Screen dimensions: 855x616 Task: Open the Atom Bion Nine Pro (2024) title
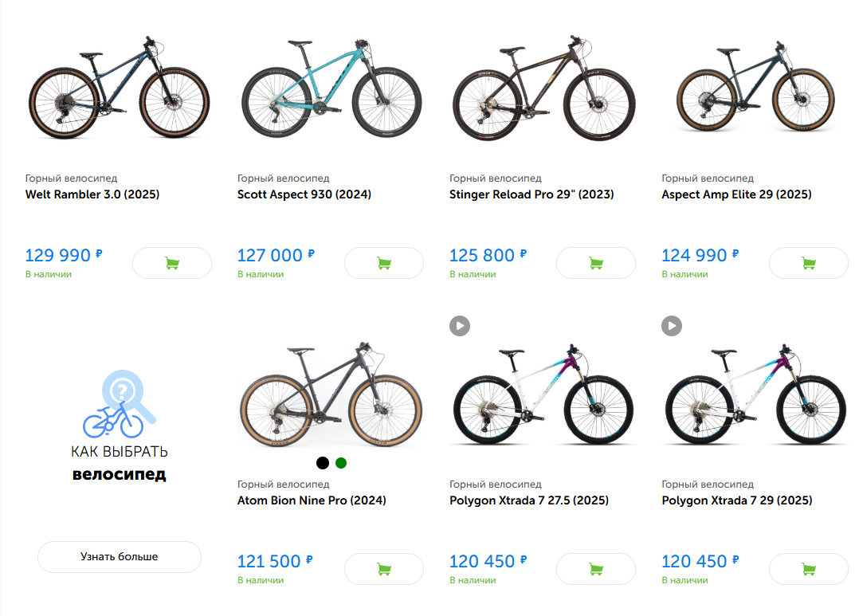click(312, 500)
